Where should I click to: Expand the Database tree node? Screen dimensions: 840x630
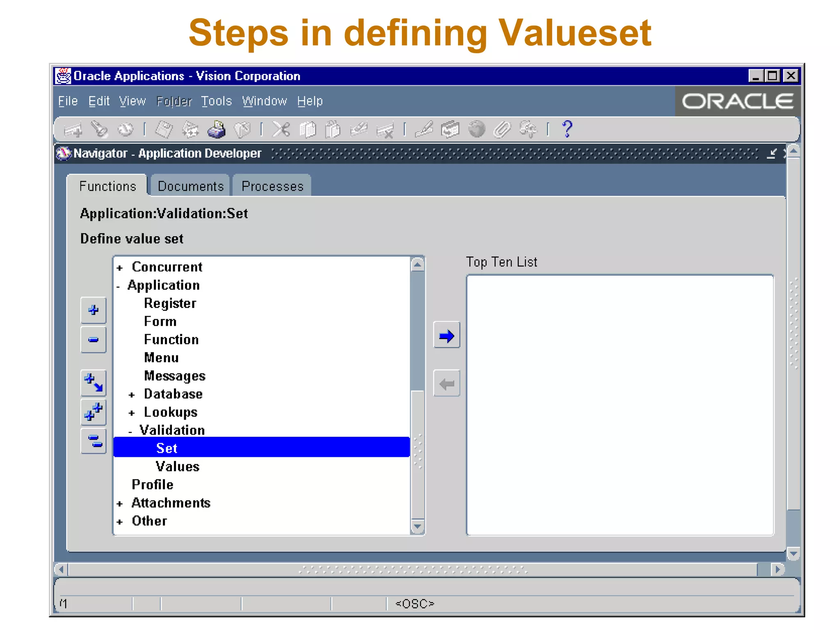pos(132,395)
